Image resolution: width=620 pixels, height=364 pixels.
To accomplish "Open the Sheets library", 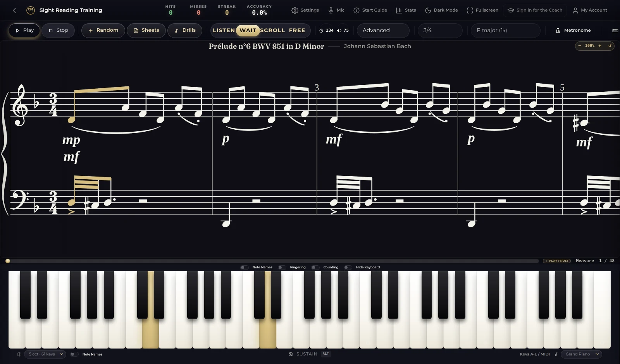I will click(x=146, y=31).
